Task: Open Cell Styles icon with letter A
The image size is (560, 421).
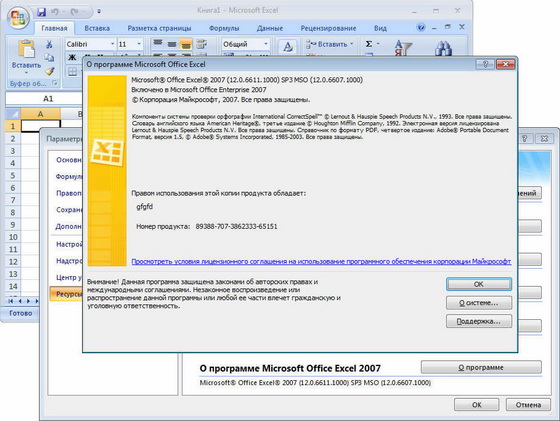Action: [288, 47]
